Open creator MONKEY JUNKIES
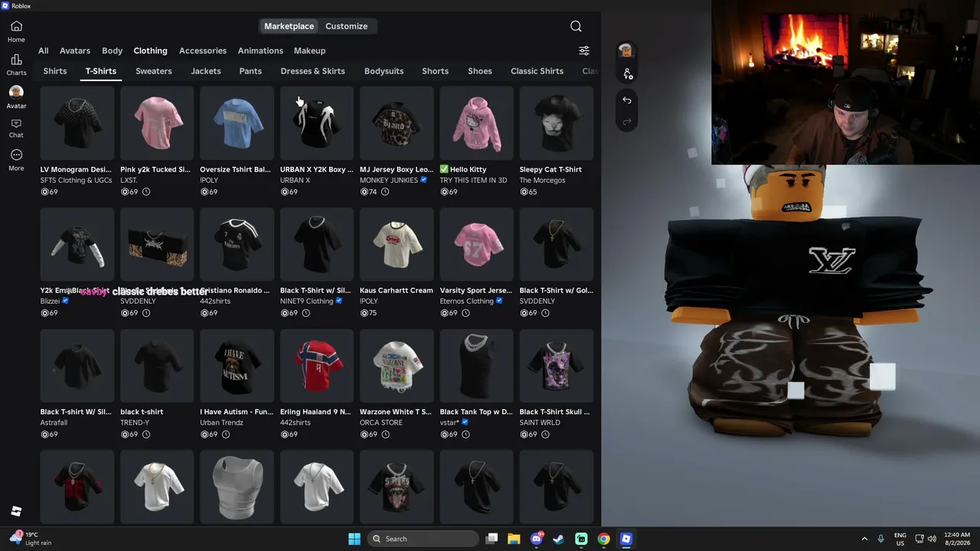The image size is (980, 551). [x=390, y=181]
